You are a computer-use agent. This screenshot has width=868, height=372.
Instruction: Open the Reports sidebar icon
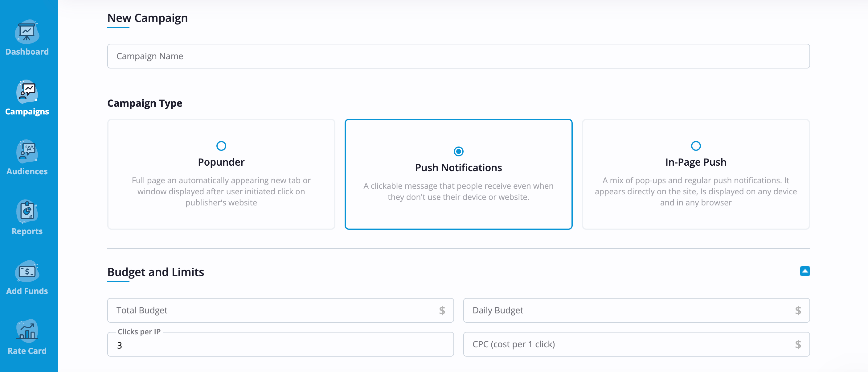(x=27, y=212)
